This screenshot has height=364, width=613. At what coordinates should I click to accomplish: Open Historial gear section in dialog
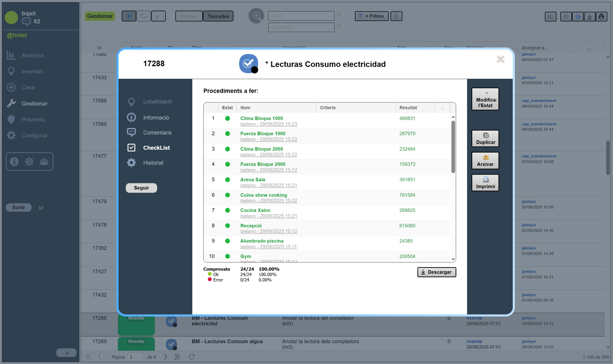click(x=131, y=163)
